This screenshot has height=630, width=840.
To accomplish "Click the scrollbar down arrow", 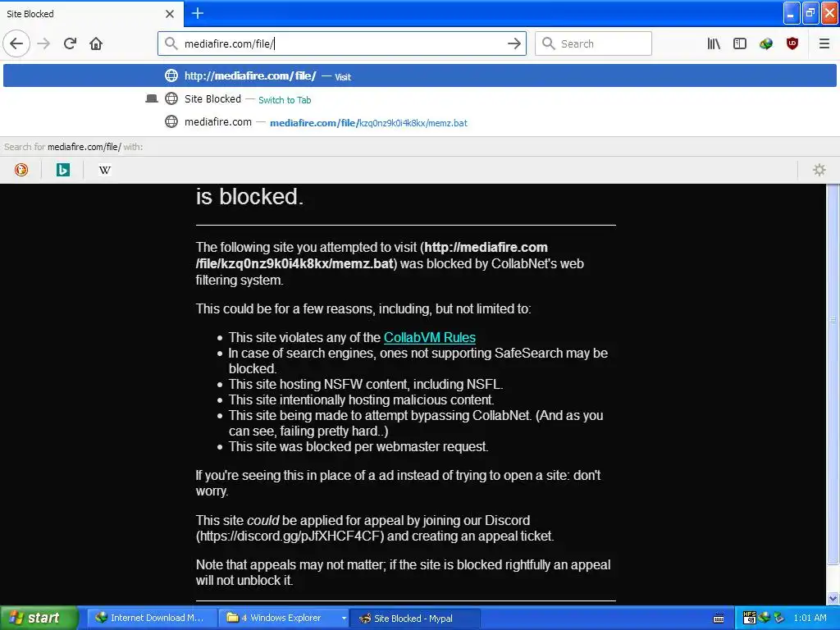I will point(833,598).
